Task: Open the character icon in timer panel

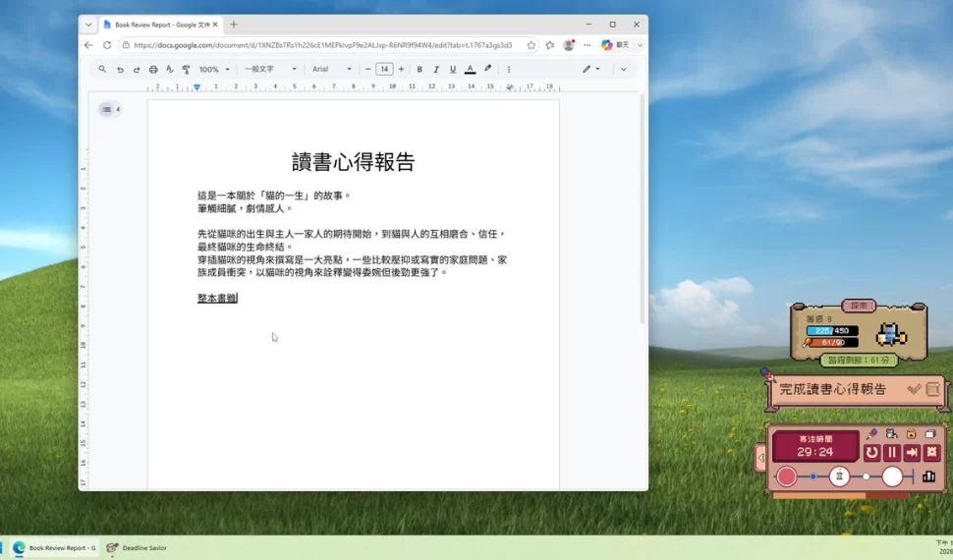Action: 891,433
